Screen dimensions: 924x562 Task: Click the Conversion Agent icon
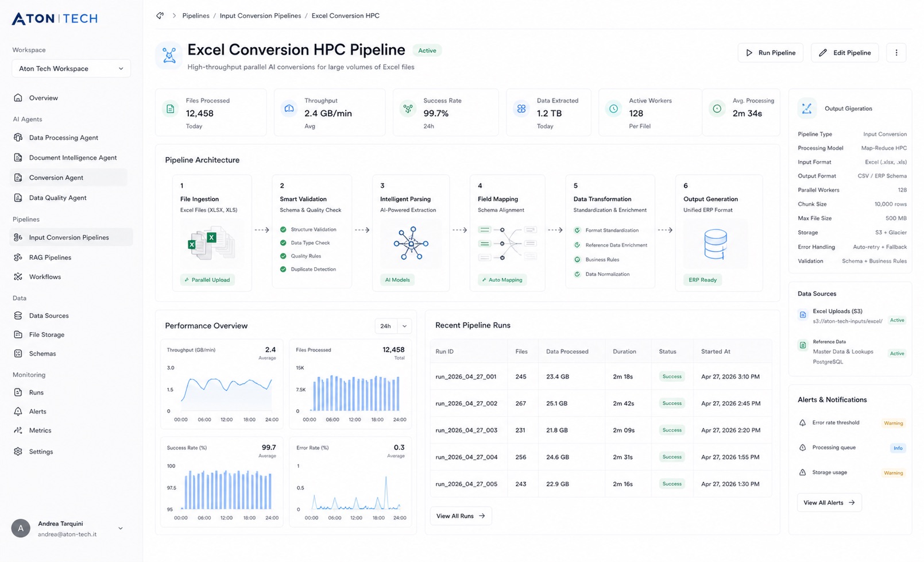click(x=18, y=178)
